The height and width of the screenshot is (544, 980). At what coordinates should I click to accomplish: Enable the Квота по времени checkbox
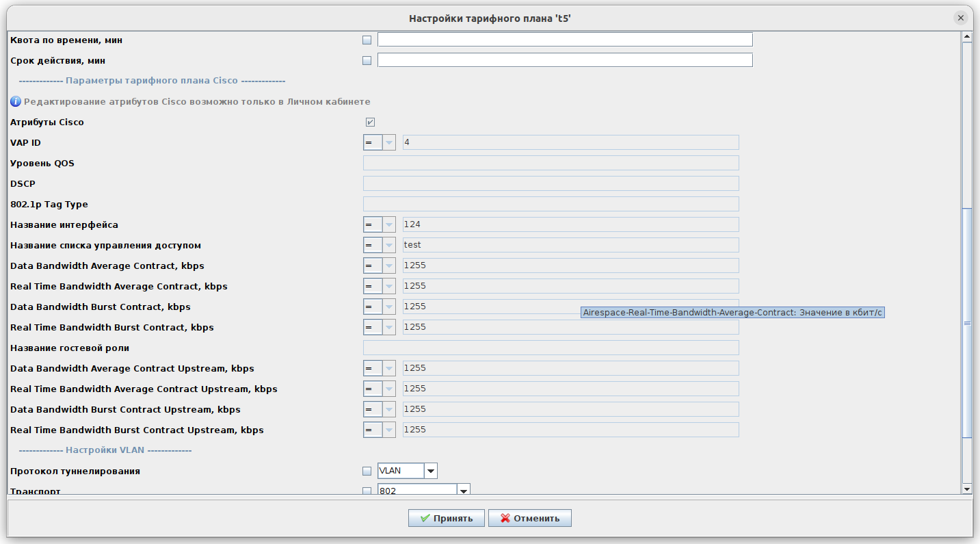[x=367, y=40]
